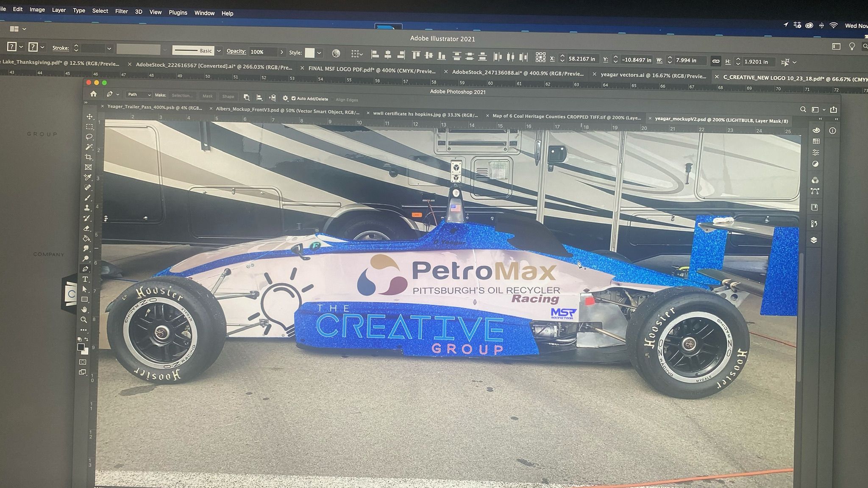Select the Clone Stamp tool
The width and height of the screenshot is (868, 488).
point(87,208)
